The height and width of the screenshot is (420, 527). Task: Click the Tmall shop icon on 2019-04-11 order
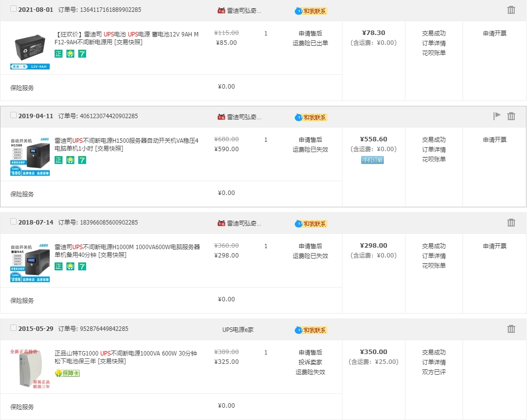click(221, 117)
